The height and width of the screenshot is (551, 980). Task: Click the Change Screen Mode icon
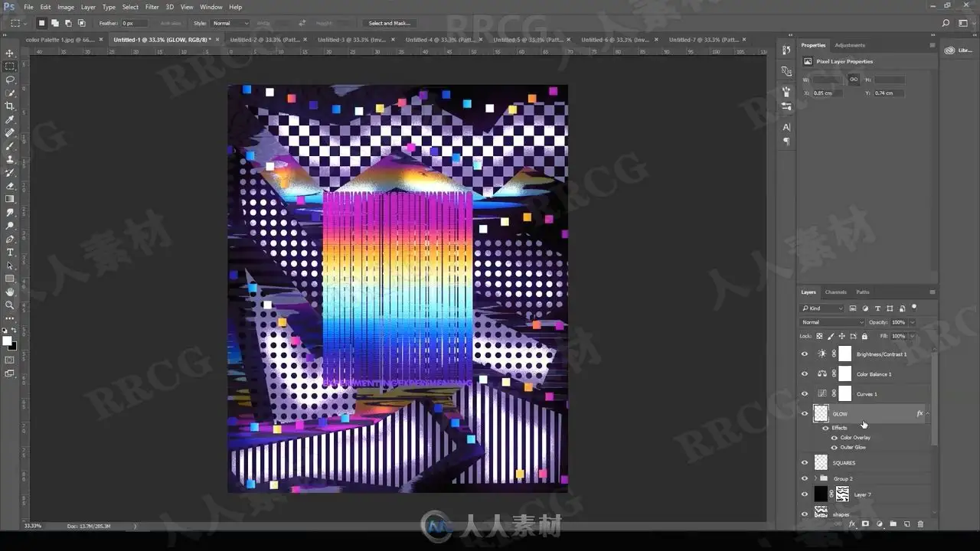tap(10, 373)
